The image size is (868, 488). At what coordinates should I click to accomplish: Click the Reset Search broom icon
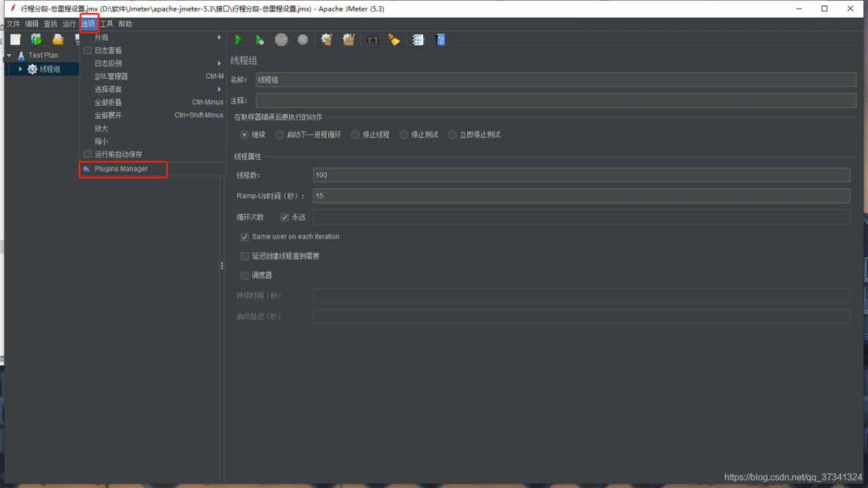tap(394, 40)
